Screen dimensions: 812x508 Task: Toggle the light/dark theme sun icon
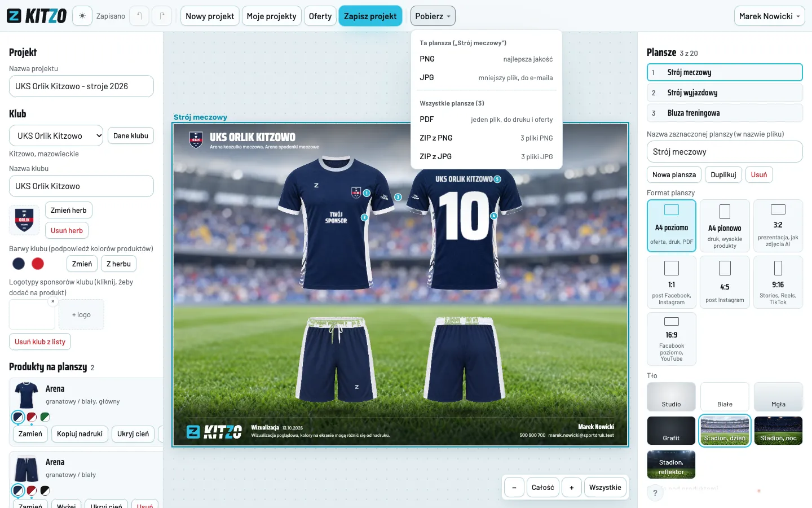click(82, 16)
